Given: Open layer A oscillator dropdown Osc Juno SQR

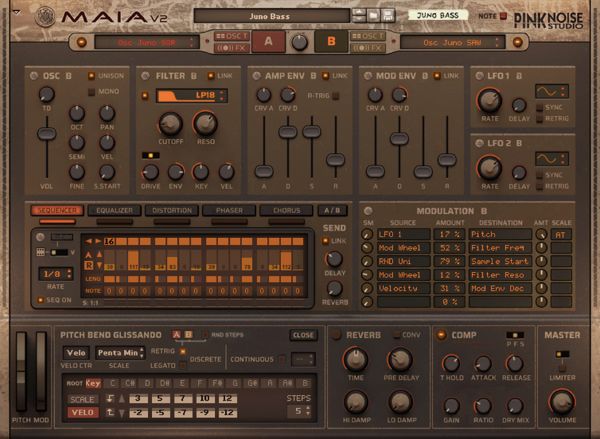Looking at the screenshot, I should 147,42.
